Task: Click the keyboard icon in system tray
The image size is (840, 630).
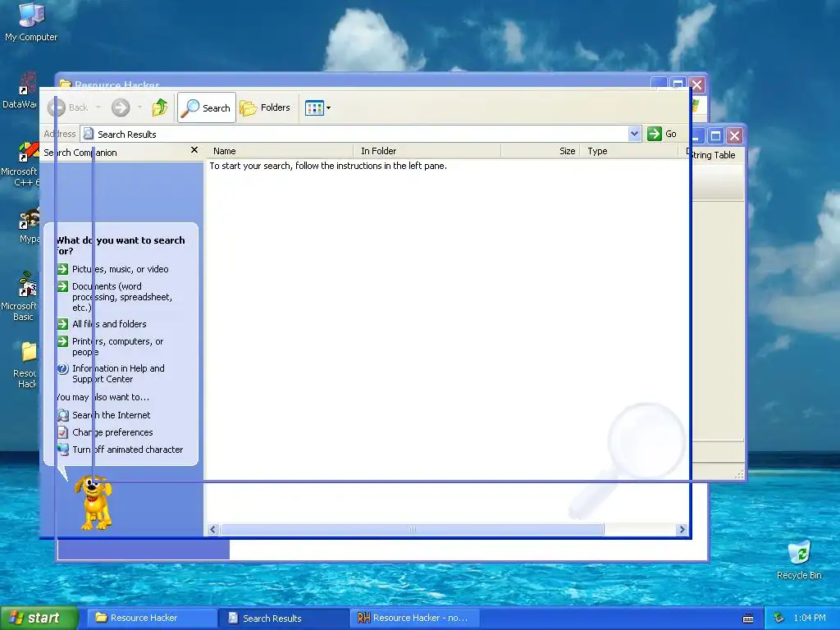Action: coord(748,619)
